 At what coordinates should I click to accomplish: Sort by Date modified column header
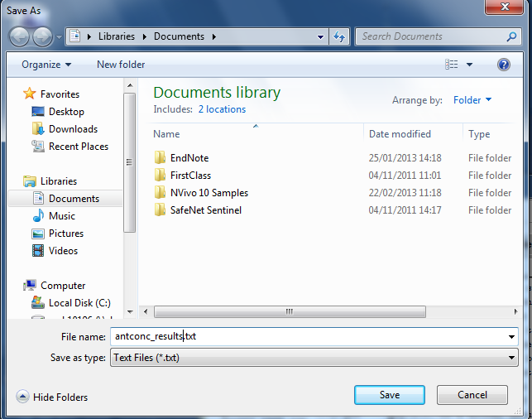pos(400,134)
